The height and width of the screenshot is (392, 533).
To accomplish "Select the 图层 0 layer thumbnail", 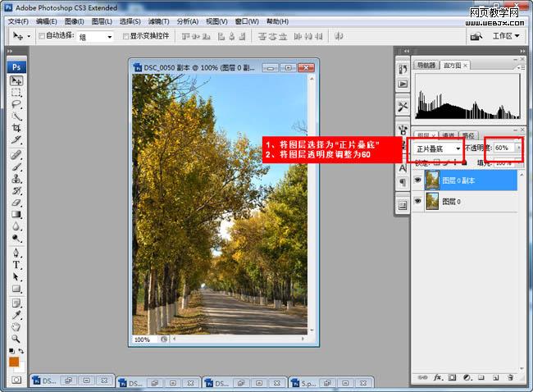I will 432,201.
